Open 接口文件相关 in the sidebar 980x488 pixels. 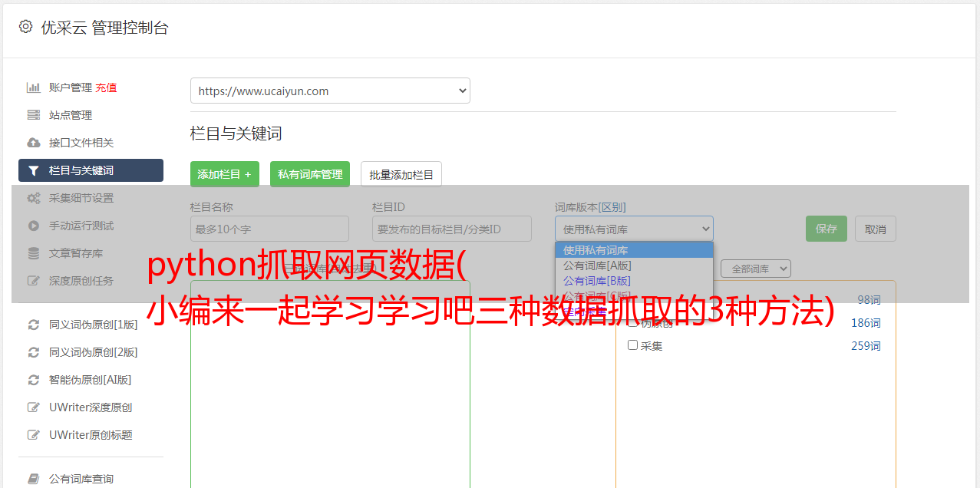81,143
